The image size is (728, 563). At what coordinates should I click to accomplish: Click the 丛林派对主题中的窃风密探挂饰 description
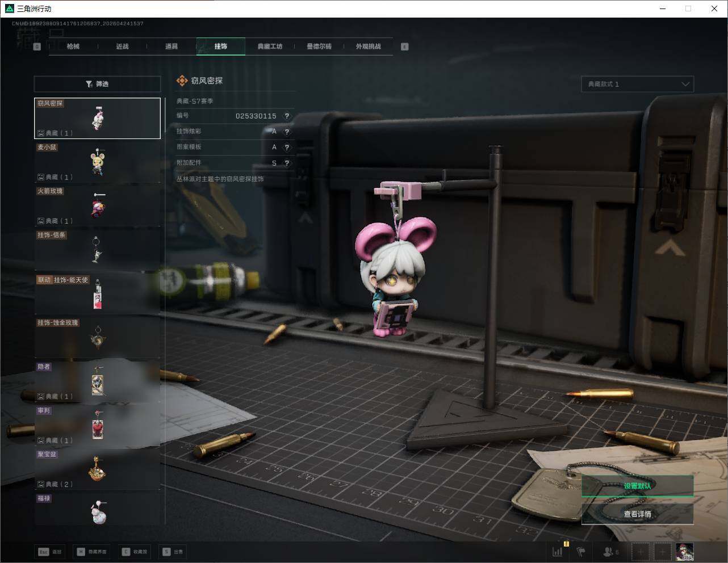coord(220,179)
